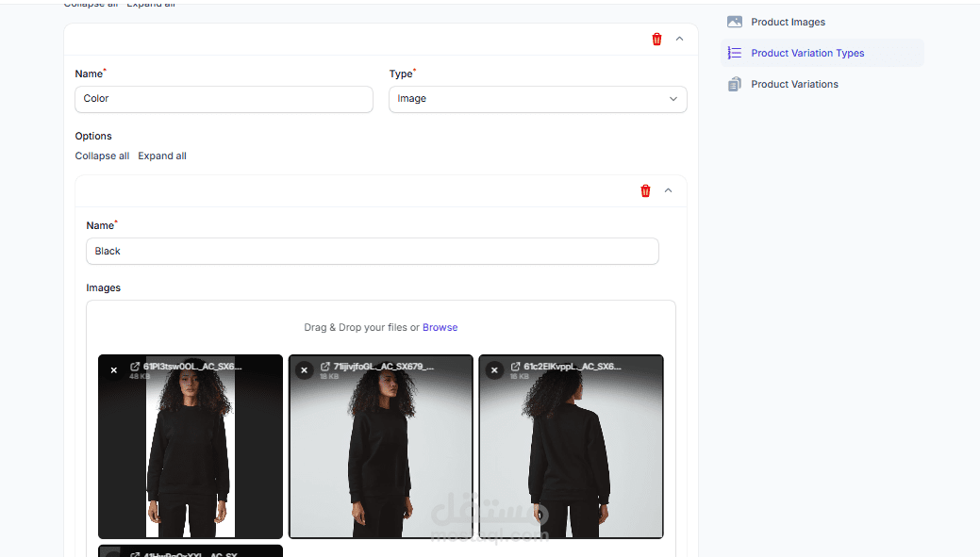
Task: Click the Options heading
Action: click(93, 136)
